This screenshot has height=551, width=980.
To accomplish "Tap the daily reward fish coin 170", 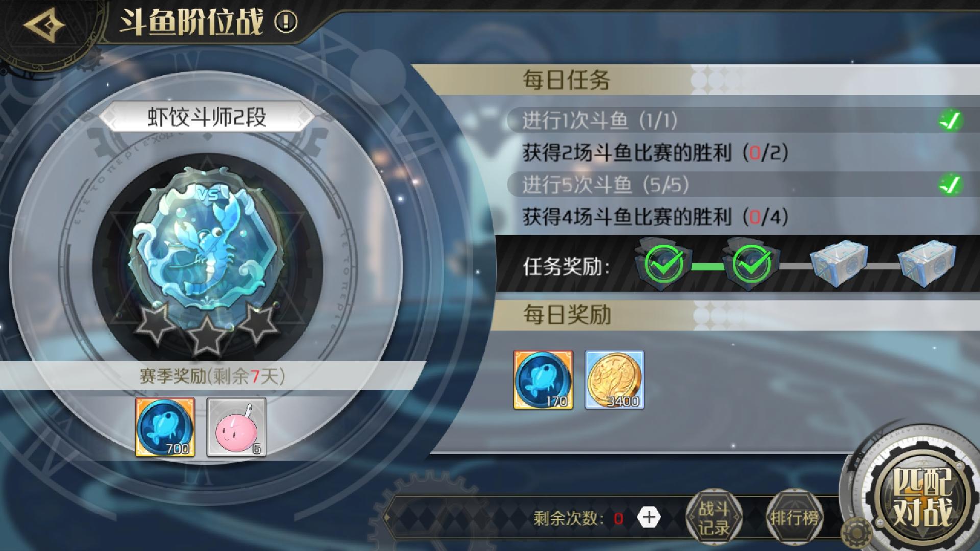I will click(543, 380).
